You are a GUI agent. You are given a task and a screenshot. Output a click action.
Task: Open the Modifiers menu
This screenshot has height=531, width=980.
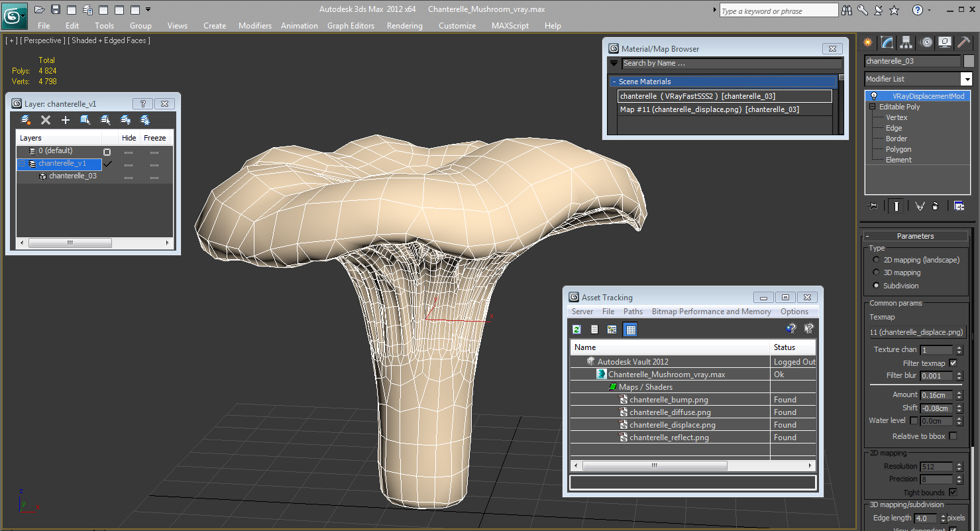(x=255, y=26)
